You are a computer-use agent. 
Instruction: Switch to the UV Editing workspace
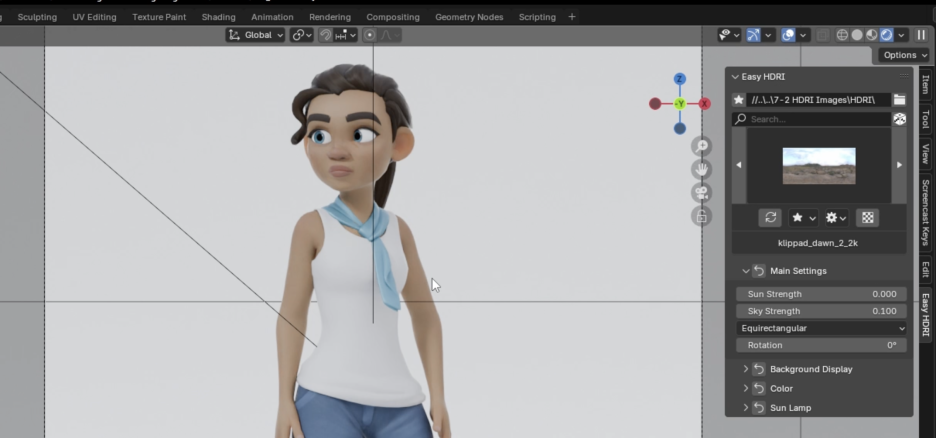(x=94, y=17)
